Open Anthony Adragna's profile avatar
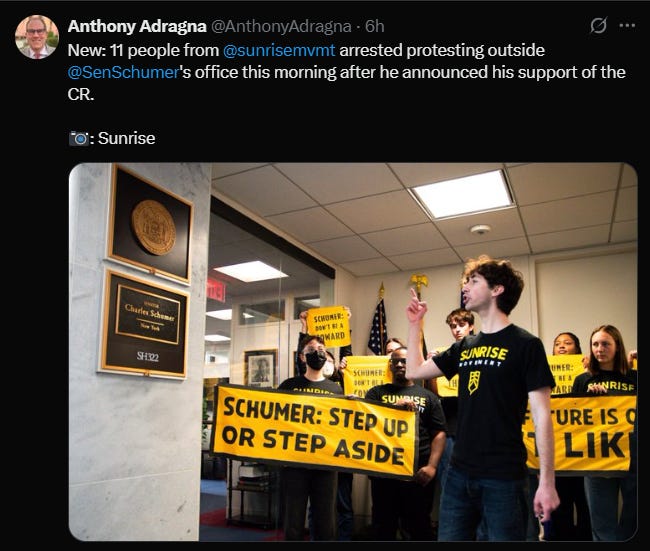Viewport: 650px width, 551px height. pos(37,37)
